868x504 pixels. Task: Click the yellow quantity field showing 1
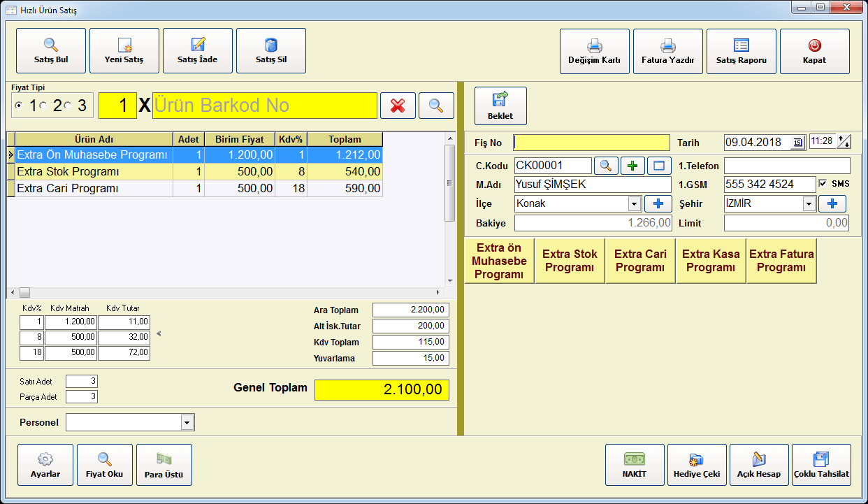(x=118, y=106)
